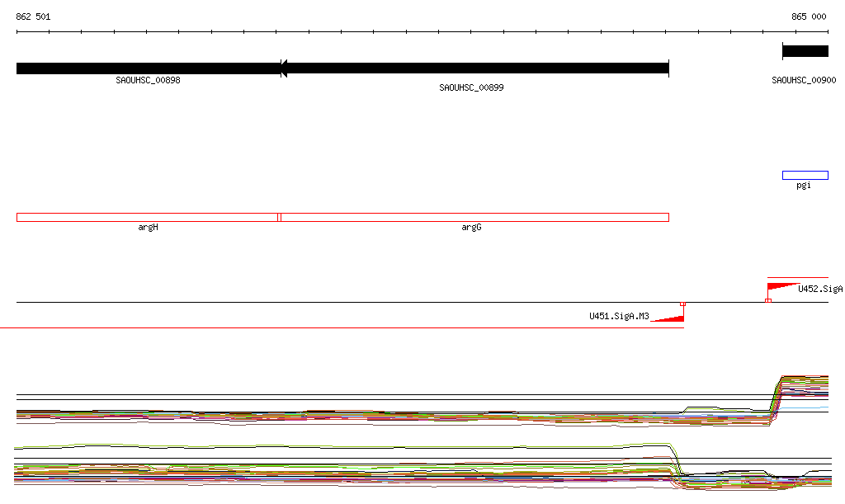845x504 pixels.
Task: Click the U451.SigA.M3 red promoter triangle
Action: pyautogui.click(x=668, y=318)
